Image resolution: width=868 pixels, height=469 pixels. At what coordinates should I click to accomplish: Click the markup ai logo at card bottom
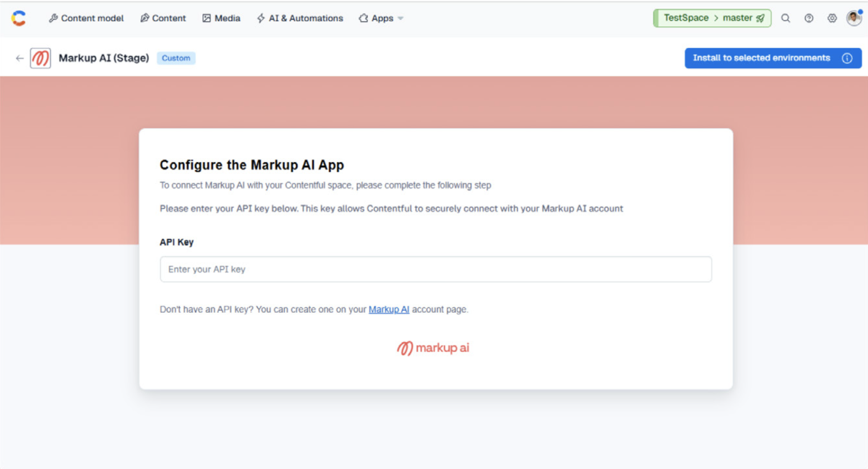(x=432, y=347)
